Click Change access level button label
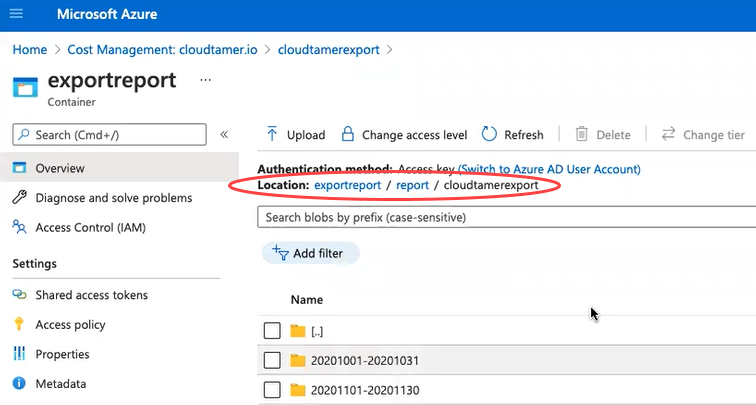This screenshot has height=405, width=756. [415, 135]
